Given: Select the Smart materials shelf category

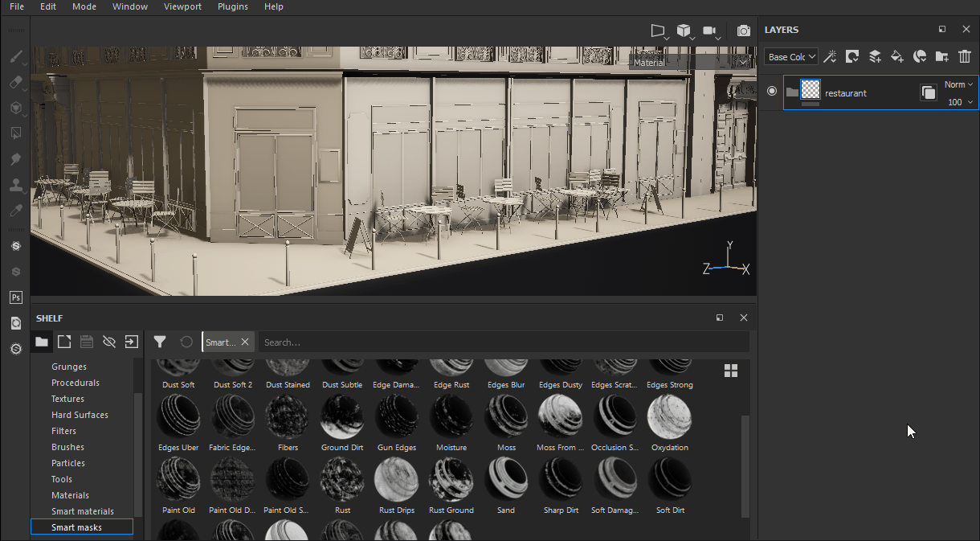Looking at the screenshot, I should point(83,511).
